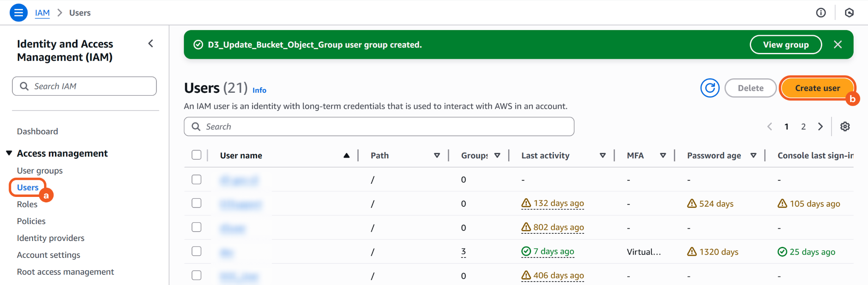The image size is (868, 285).
Task: Open User groups in the sidebar
Action: (x=40, y=171)
